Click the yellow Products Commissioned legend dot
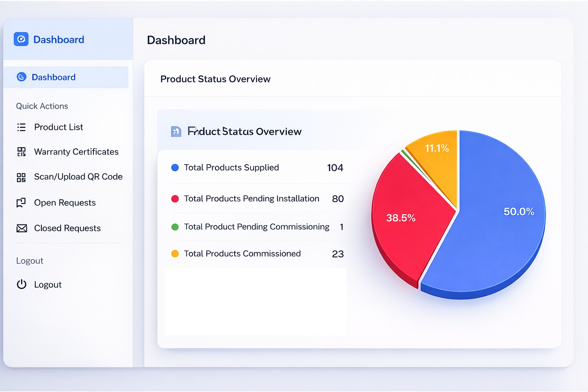 [175, 254]
